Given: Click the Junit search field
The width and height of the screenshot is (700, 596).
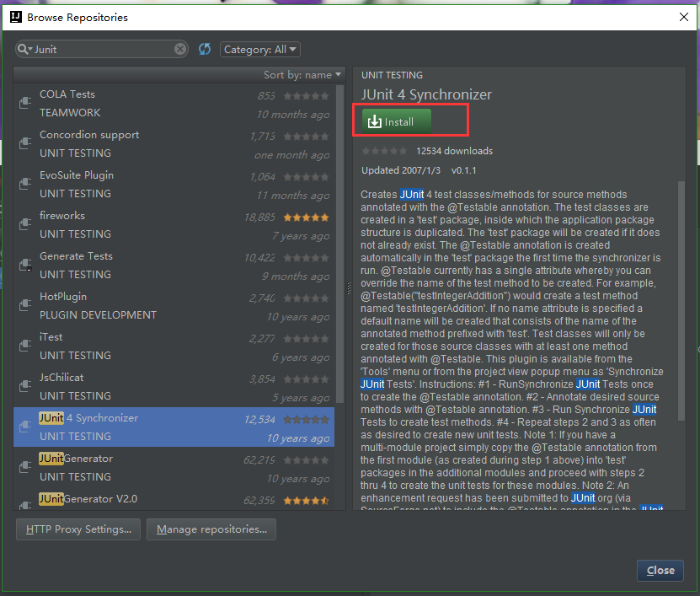Looking at the screenshot, I should pyautogui.click(x=103, y=49).
